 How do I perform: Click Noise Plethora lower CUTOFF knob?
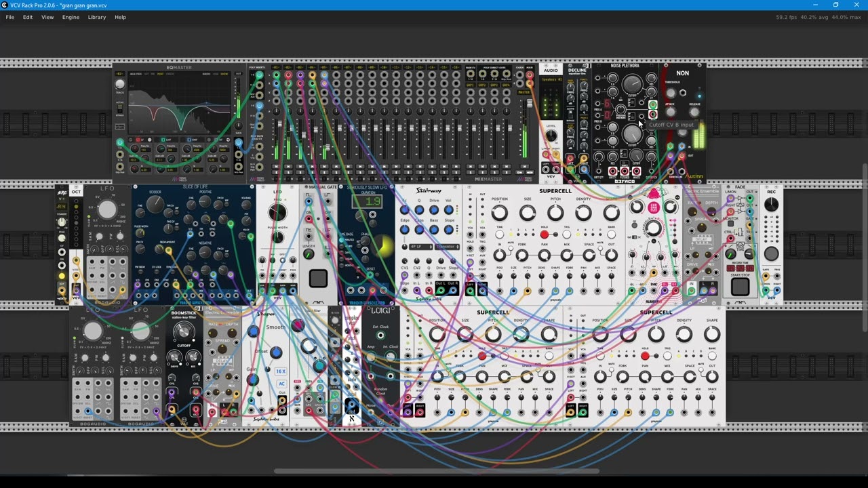633,134
